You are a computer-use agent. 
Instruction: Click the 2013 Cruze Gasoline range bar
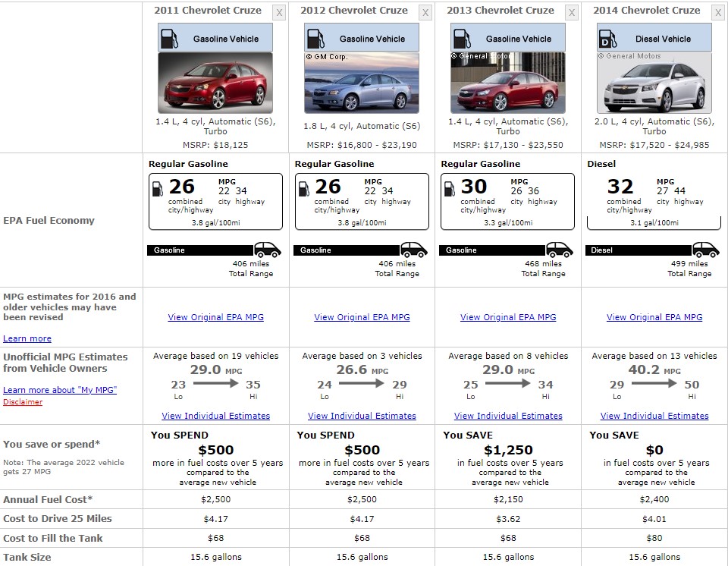click(x=493, y=250)
